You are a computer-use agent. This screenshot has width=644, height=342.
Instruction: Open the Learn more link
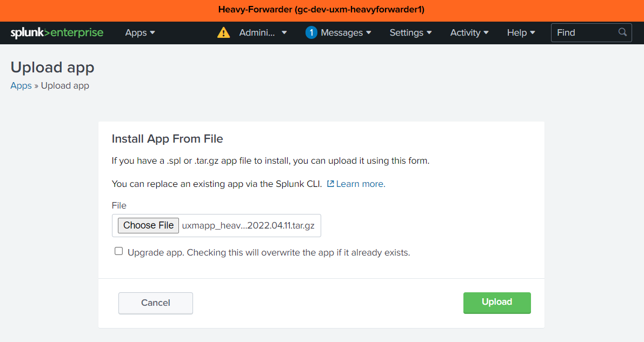click(356, 184)
